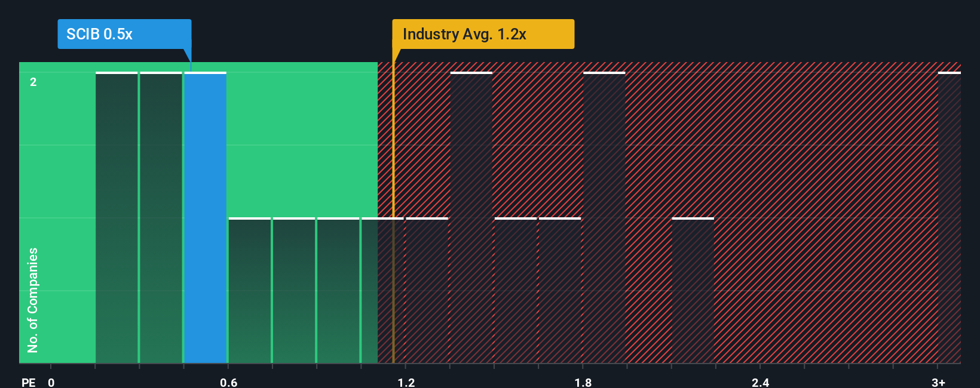Click the 1.8 axis tick label

583,382
